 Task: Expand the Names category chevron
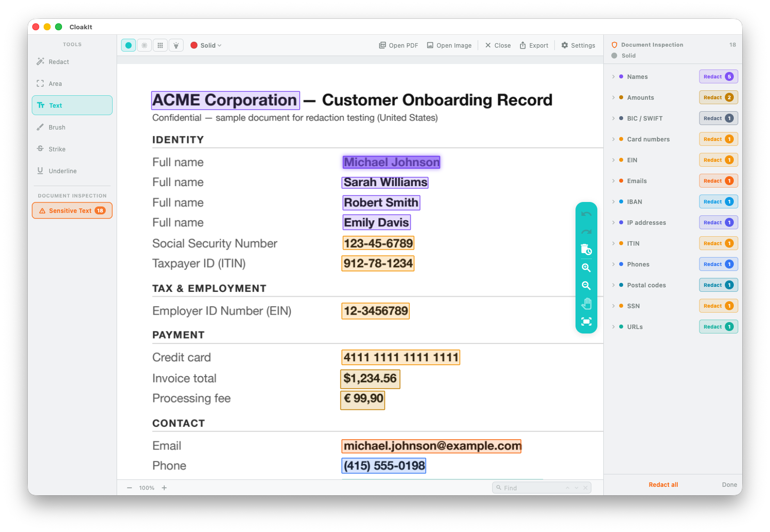[x=613, y=76]
